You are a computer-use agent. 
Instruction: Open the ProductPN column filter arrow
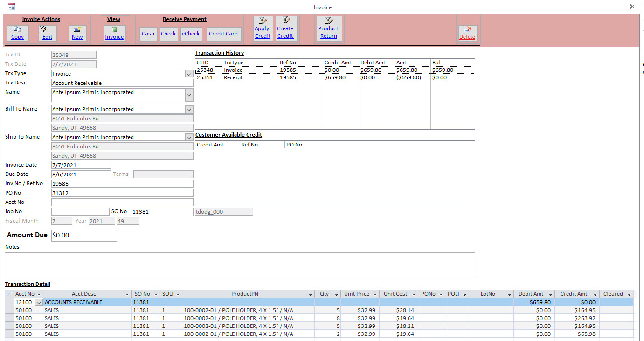click(311, 294)
